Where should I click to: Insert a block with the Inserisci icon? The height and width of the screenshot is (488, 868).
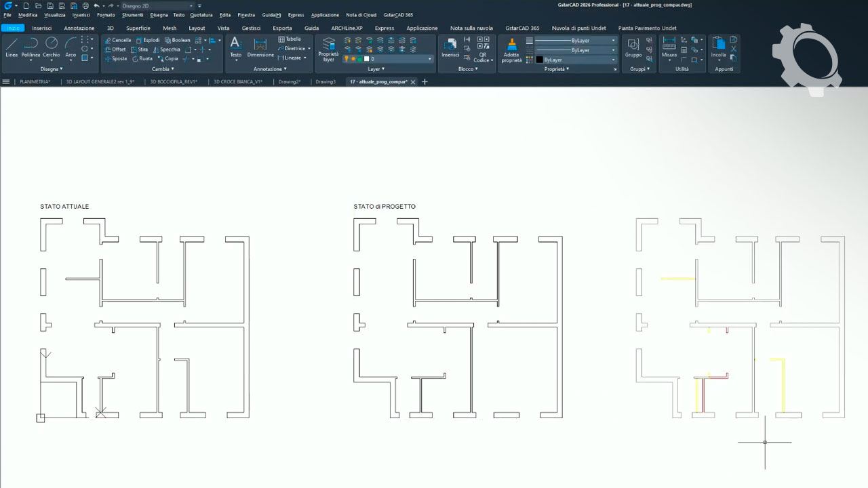(x=450, y=46)
